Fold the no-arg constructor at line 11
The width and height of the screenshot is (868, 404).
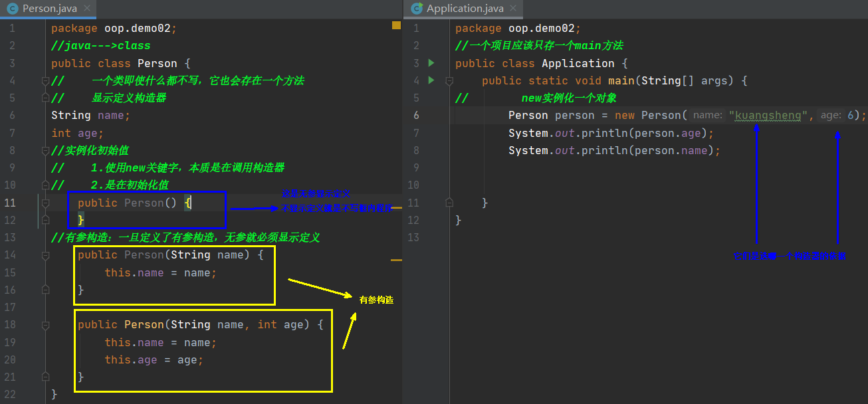[x=45, y=203]
